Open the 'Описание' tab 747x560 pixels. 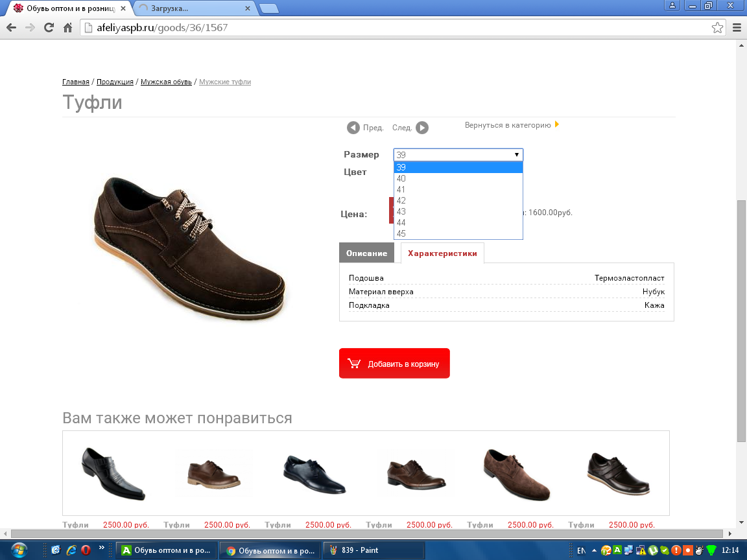[366, 253]
